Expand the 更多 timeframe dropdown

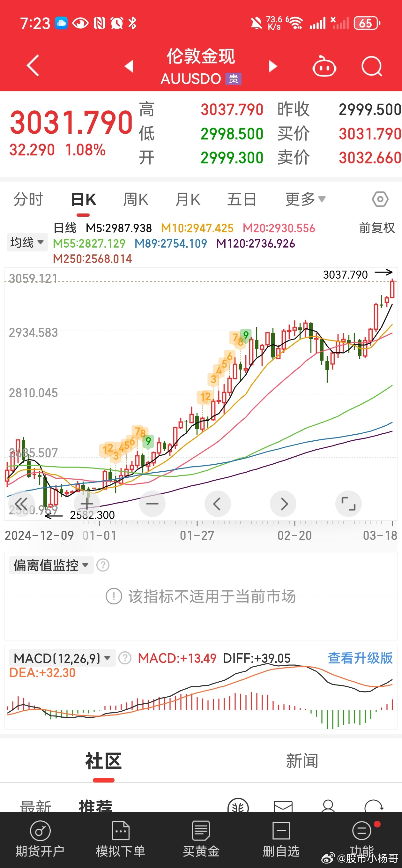pyautogui.click(x=305, y=199)
